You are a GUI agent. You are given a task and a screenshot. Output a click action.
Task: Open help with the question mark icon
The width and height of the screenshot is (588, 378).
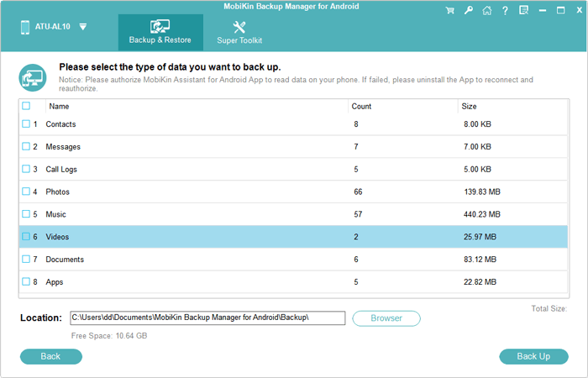504,12
